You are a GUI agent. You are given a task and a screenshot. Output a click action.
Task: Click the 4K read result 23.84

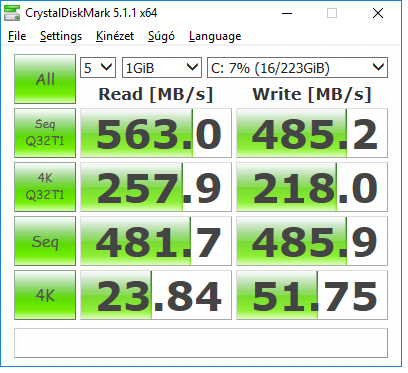click(156, 295)
